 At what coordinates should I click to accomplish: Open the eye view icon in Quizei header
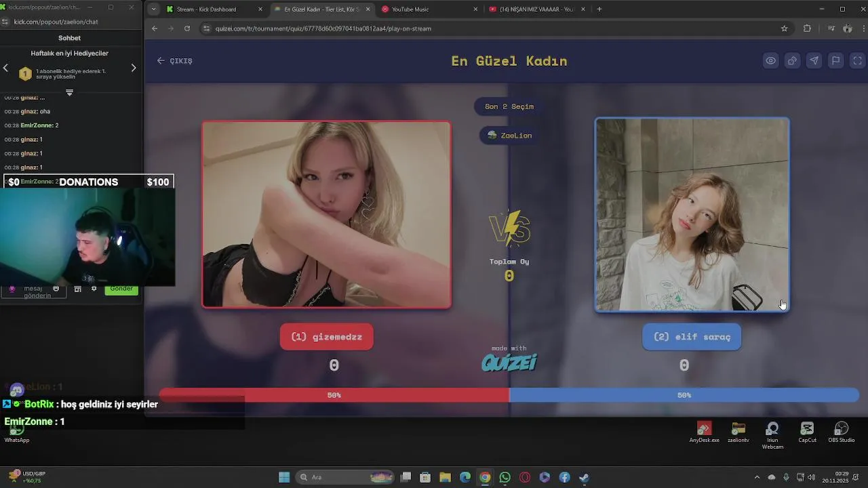[770, 60]
